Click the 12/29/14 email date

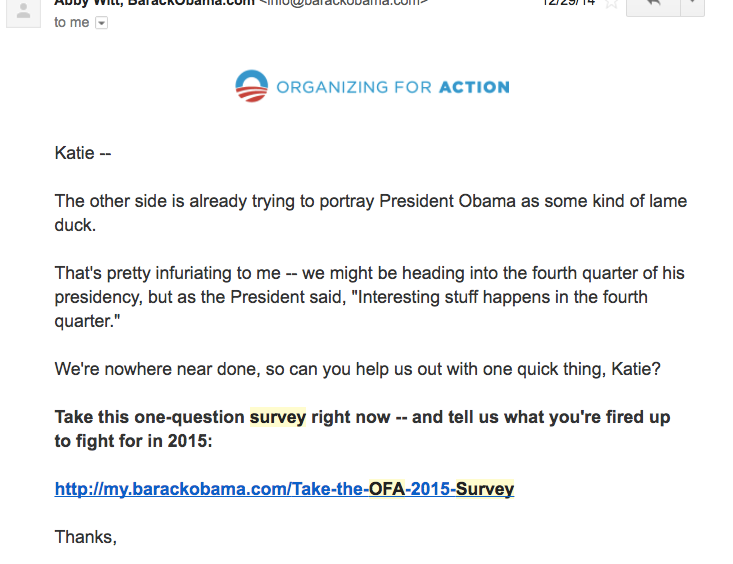click(570, 3)
